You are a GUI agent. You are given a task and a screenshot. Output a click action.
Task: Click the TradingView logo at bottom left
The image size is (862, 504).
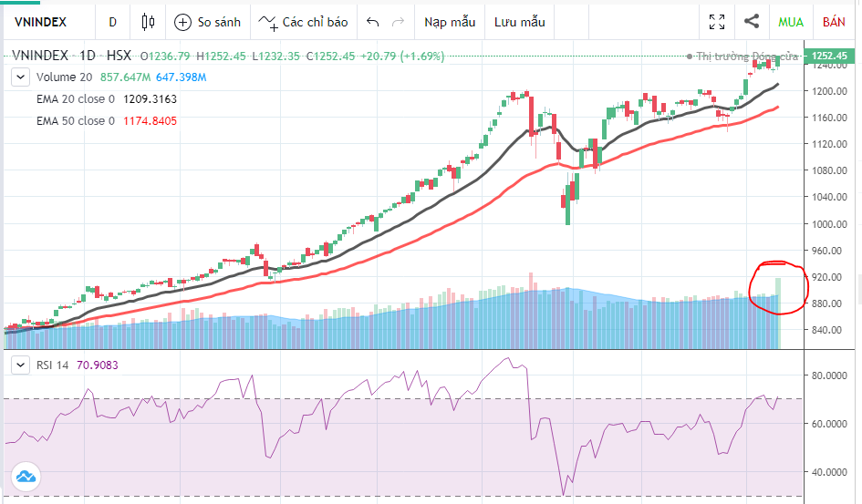pyautogui.click(x=25, y=476)
